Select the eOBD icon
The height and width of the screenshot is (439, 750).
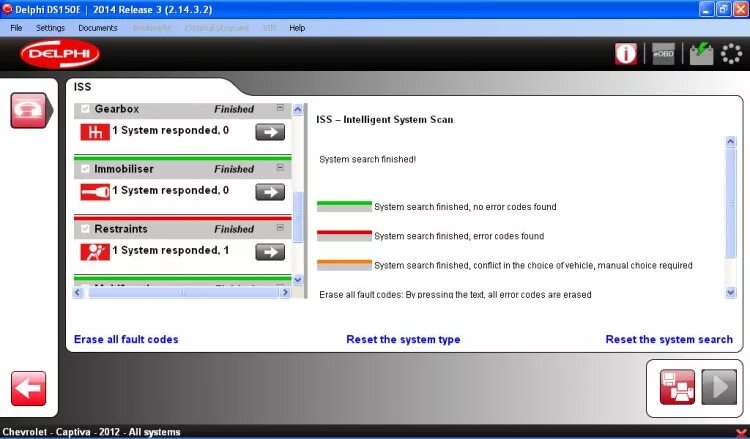click(663, 54)
